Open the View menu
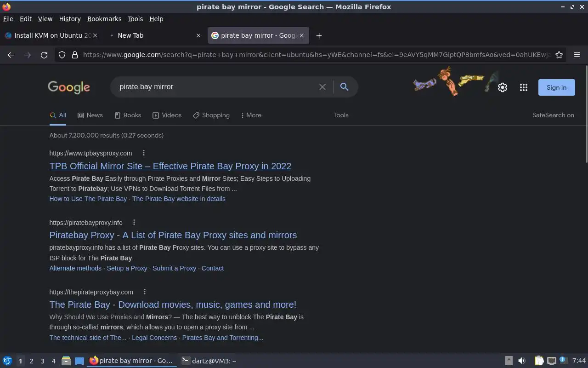The width and height of the screenshot is (588, 368). click(45, 19)
